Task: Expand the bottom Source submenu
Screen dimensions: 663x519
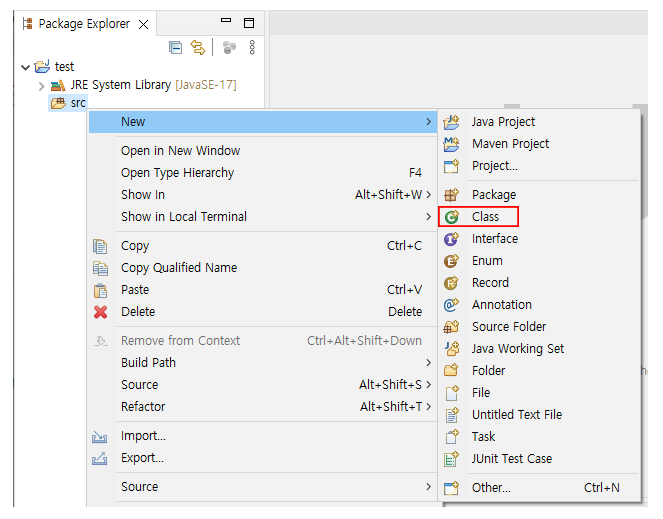Action: click(263, 486)
